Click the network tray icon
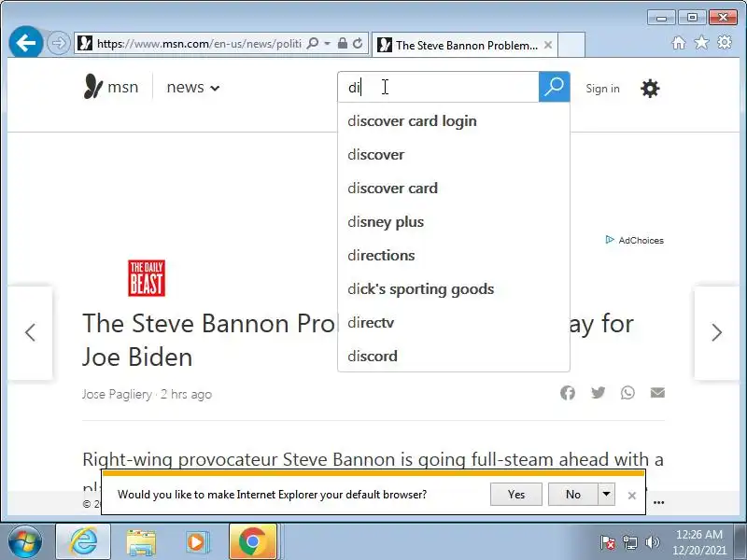Screen dimensions: 747x560 [629, 542]
